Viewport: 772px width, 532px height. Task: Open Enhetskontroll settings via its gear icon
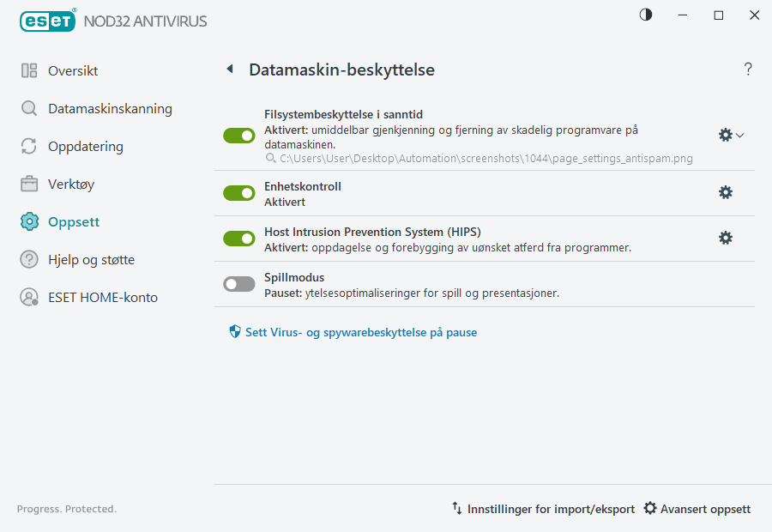click(726, 192)
